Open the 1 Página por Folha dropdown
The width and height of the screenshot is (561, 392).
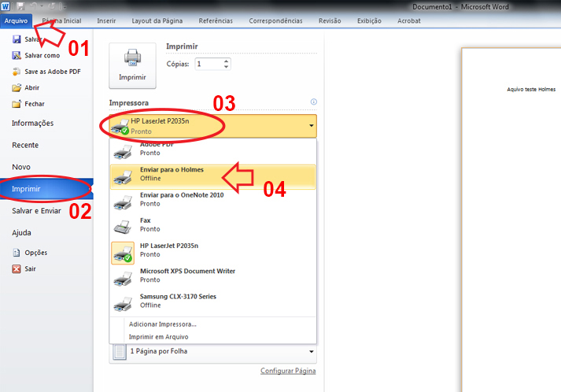(213, 352)
